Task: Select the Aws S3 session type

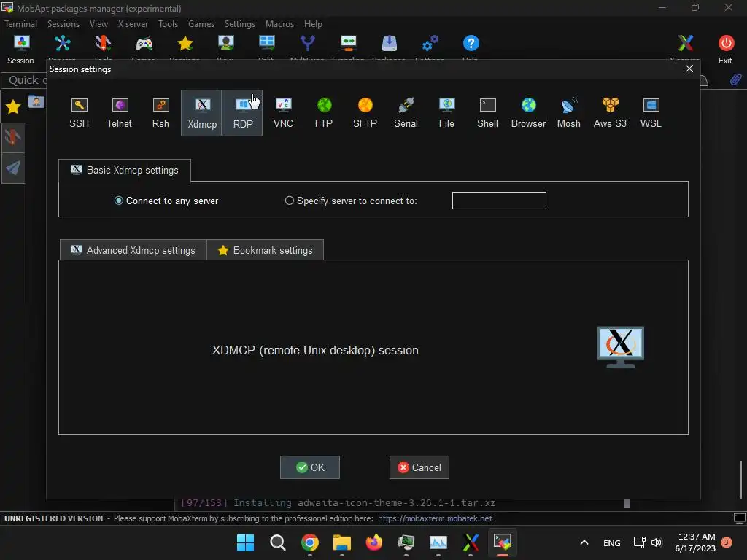Action: (x=610, y=113)
